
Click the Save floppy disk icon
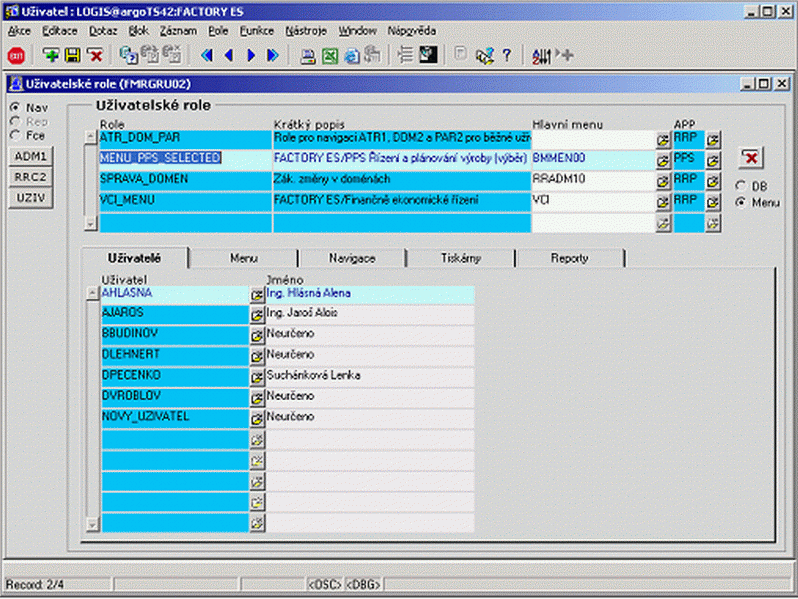pyautogui.click(x=72, y=55)
